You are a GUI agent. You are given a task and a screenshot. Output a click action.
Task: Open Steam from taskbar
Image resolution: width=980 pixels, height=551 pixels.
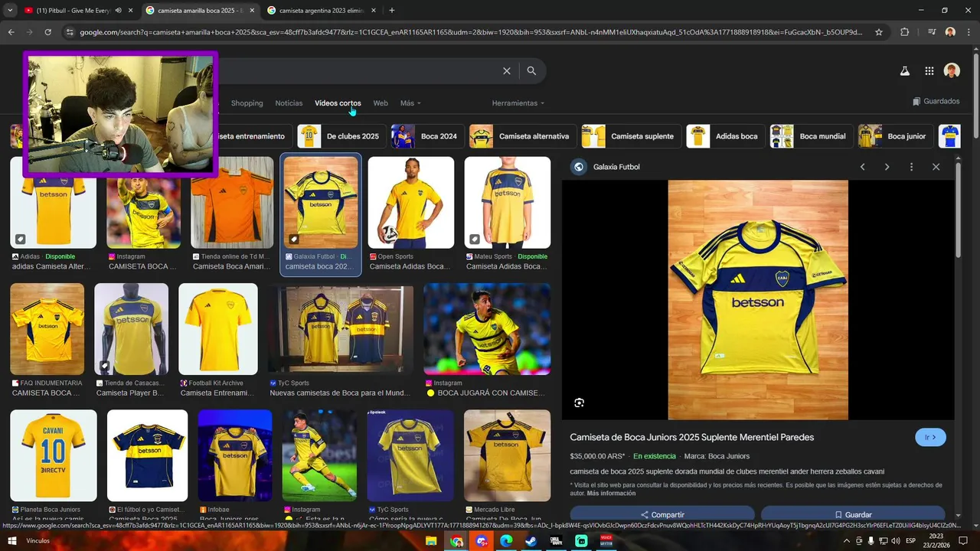(531, 541)
